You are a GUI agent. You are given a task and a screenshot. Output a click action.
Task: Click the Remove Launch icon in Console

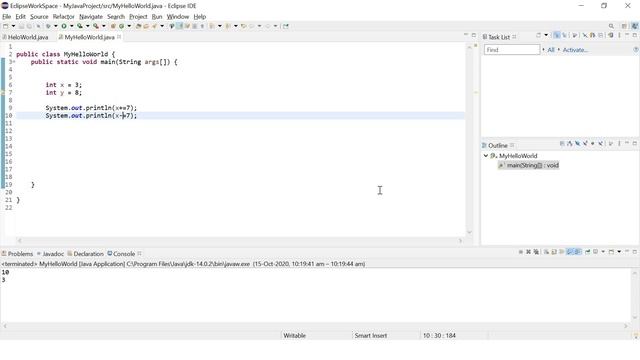[528, 252]
